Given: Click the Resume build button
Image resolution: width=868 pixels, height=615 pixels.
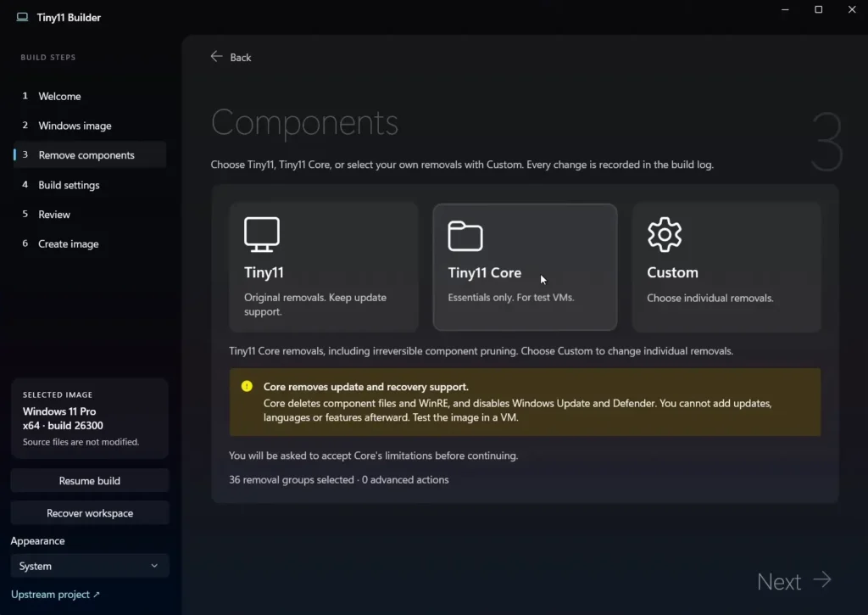Looking at the screenshot, I should click(90, 480).
